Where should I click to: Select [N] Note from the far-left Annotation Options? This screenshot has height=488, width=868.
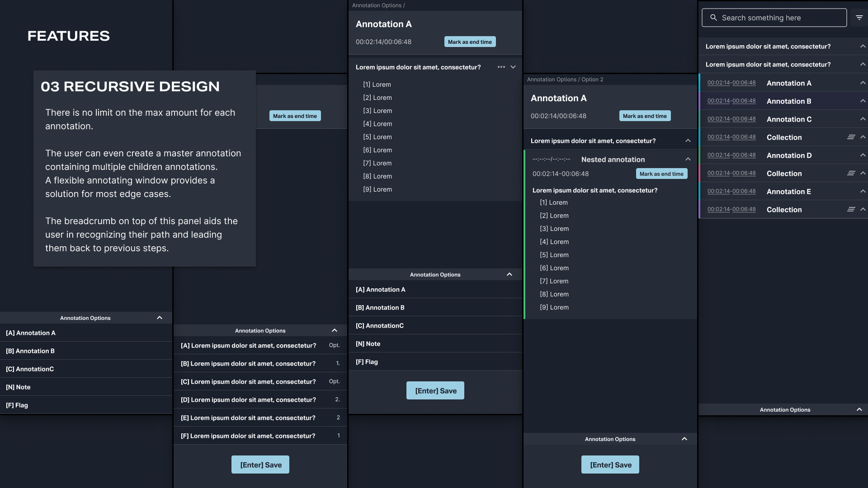(18, 387)
